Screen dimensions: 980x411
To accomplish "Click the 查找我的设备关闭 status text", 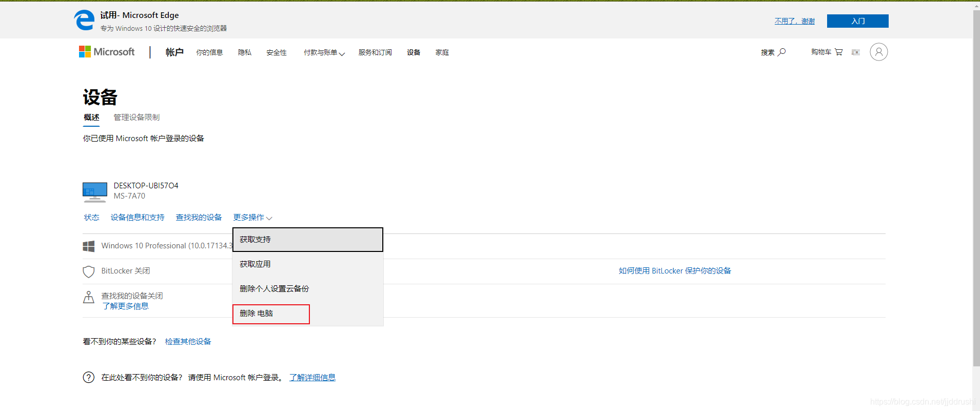I will pos(132,296).
